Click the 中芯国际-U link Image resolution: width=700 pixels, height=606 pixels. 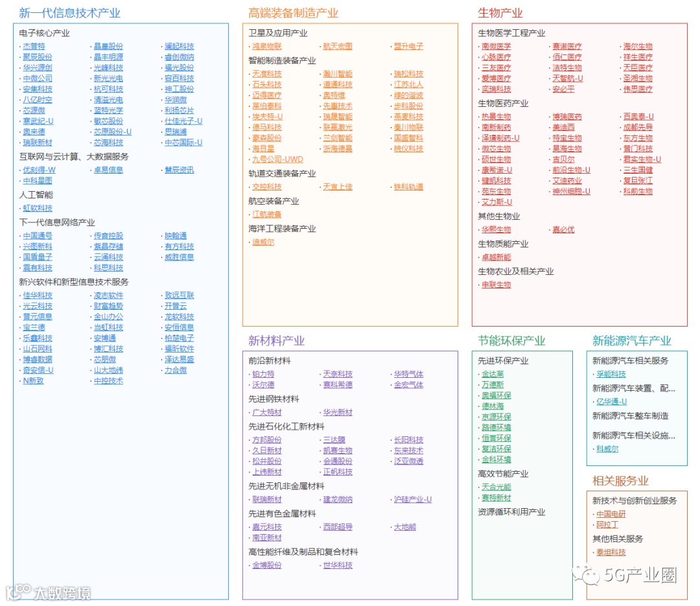(x=183, y=143)
